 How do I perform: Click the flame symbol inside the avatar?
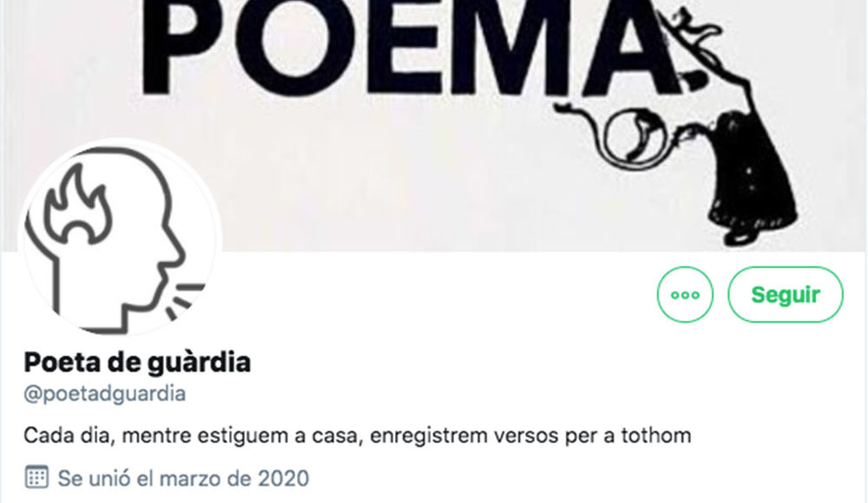[76, 206]
